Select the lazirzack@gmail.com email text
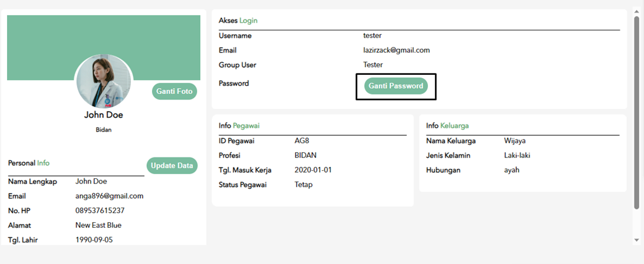Screen dimensions: 644x264 click(396, 50)
